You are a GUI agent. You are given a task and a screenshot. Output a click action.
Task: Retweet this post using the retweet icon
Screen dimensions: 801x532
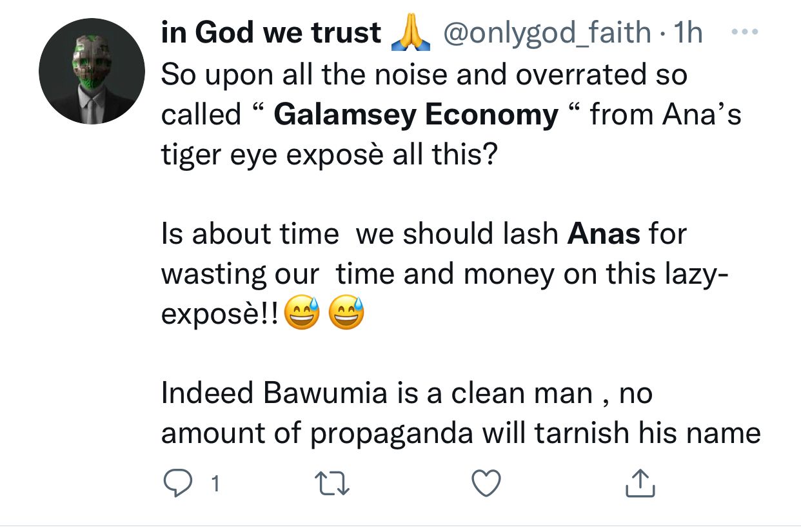[332, 484]
